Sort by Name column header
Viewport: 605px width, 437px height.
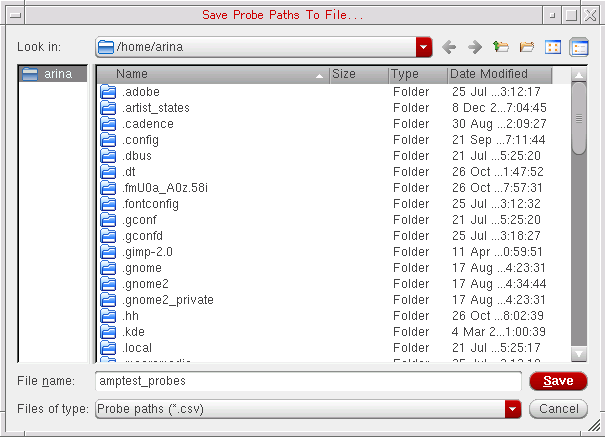(x=213, y=74)
